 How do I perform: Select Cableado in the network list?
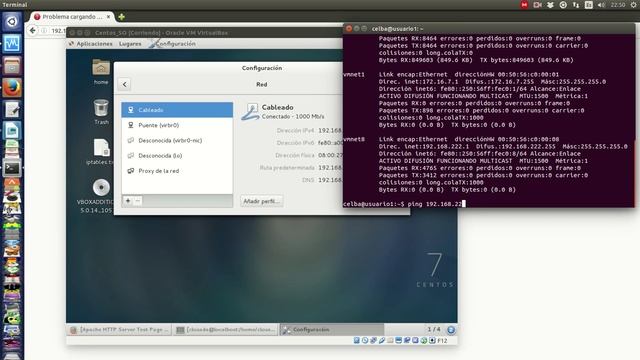pyautogui.click(x=177, y=110)
